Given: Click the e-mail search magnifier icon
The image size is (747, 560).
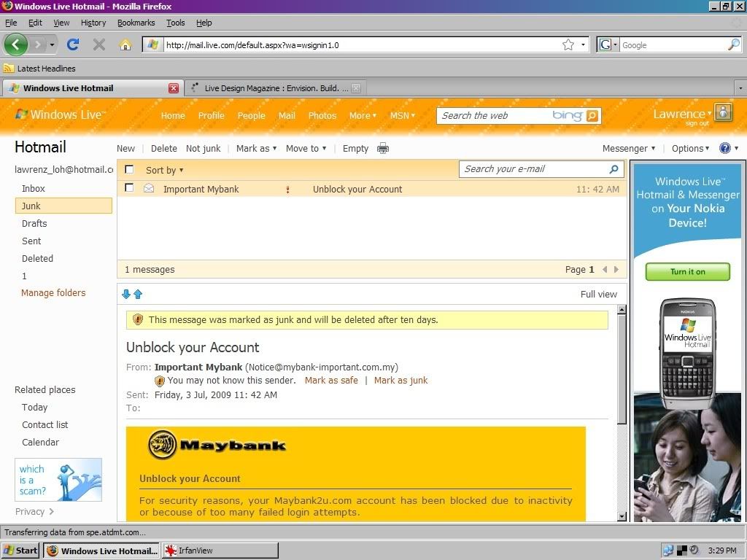Looking at the screenshot, I should click(614, 169).
